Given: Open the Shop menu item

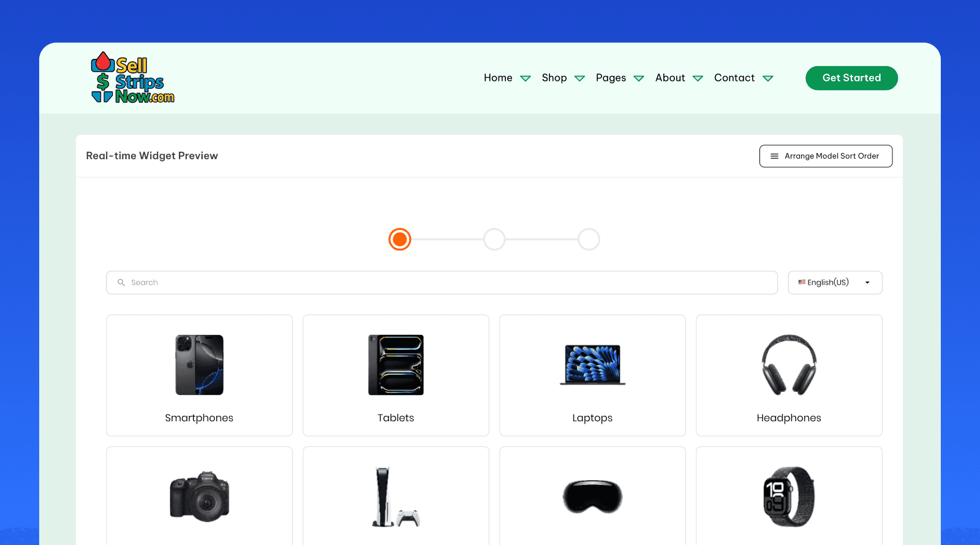Looking at the screenshot, I should 554,78.
